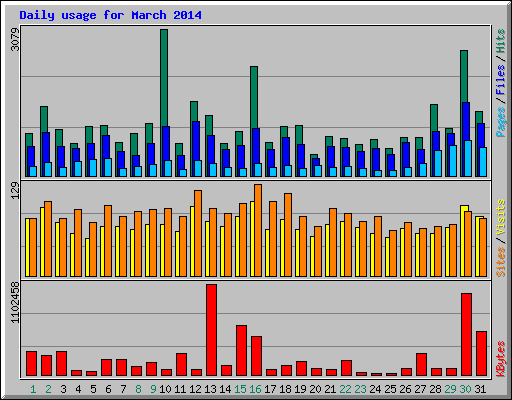Click the red KBytes bar for day 15

coord(241,351)
